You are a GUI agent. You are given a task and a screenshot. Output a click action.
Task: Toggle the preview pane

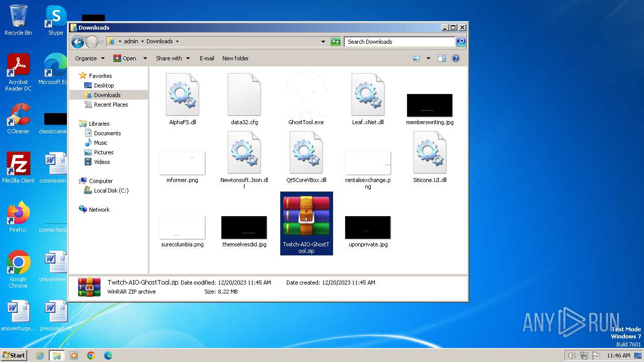point(441,58)
